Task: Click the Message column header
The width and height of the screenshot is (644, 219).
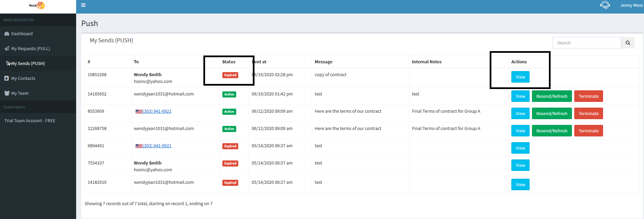Action: (324, 62)
